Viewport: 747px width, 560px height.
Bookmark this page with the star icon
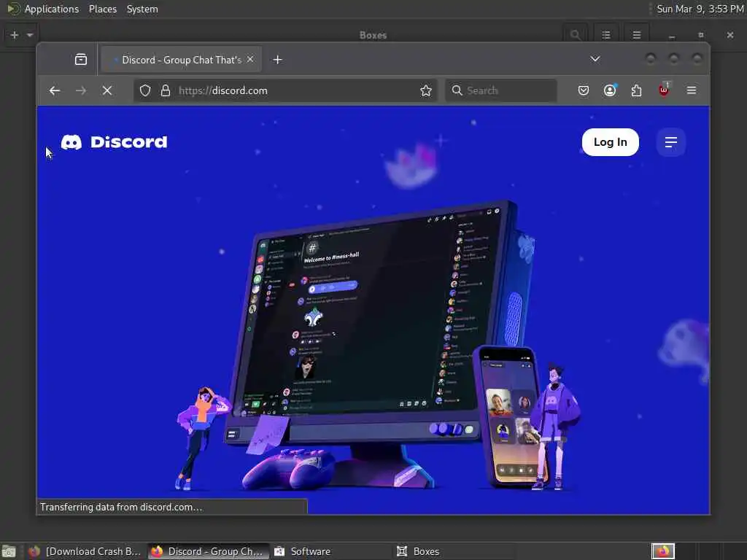coord(426,90)
